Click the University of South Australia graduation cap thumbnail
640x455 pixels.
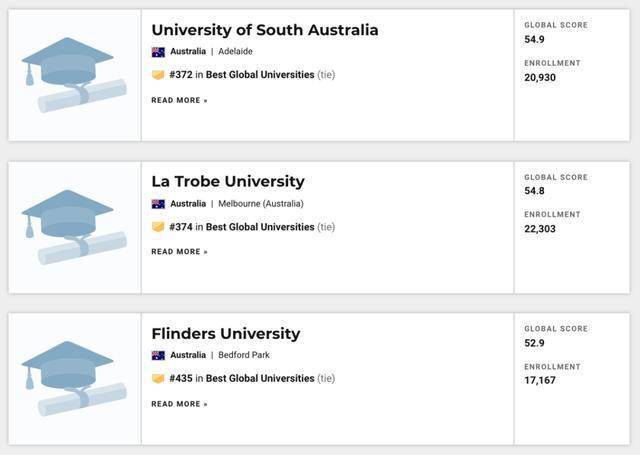pos(74,76)
